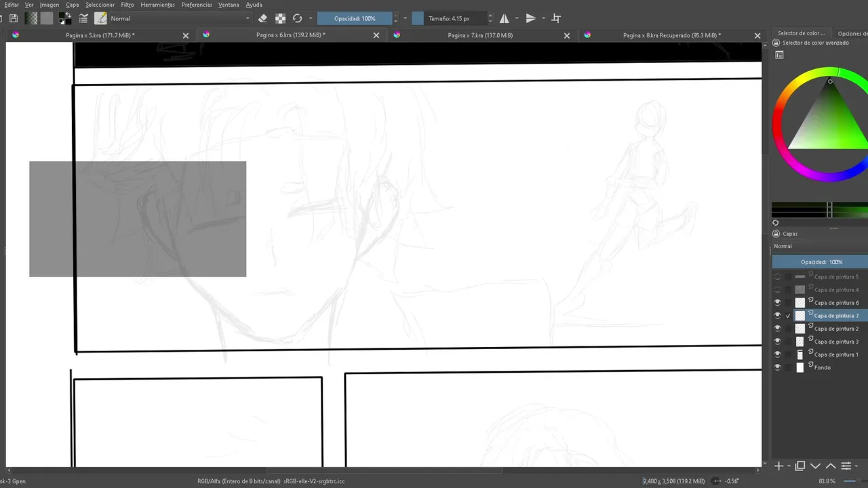The image size is (868, 488).
Task: Lock the Capas docker
Action: click(776, 234)
